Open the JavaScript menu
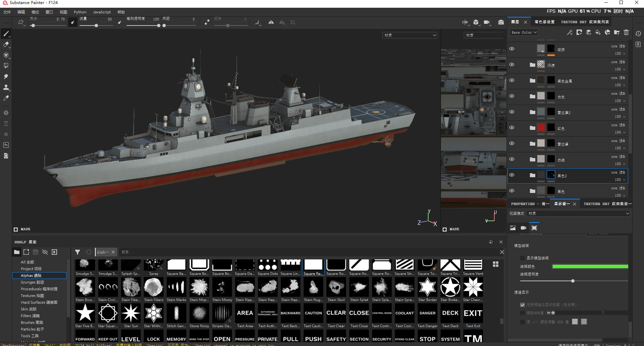 (x=102, y=12)
